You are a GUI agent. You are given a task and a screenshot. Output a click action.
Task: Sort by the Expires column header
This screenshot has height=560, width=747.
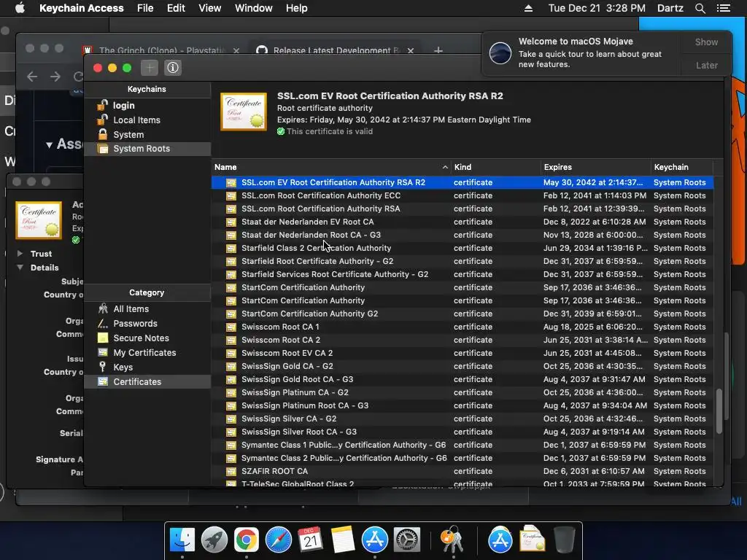pos(595,167)
